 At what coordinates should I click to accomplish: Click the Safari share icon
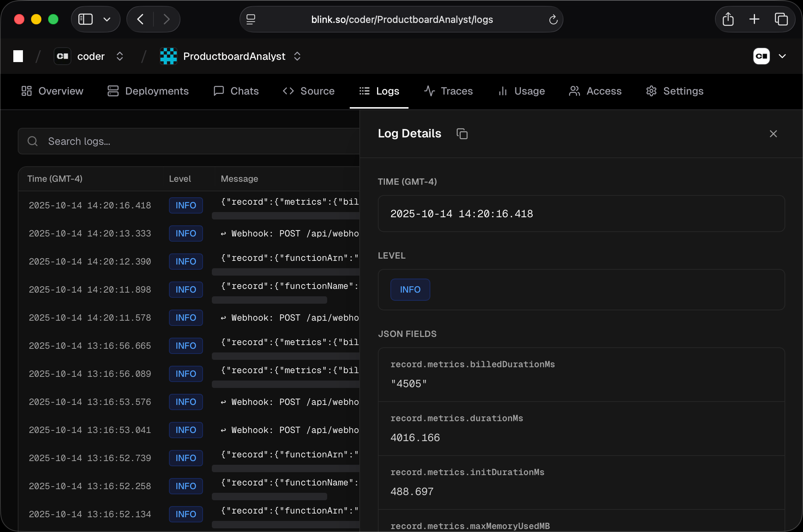click(x=728, y=19)
